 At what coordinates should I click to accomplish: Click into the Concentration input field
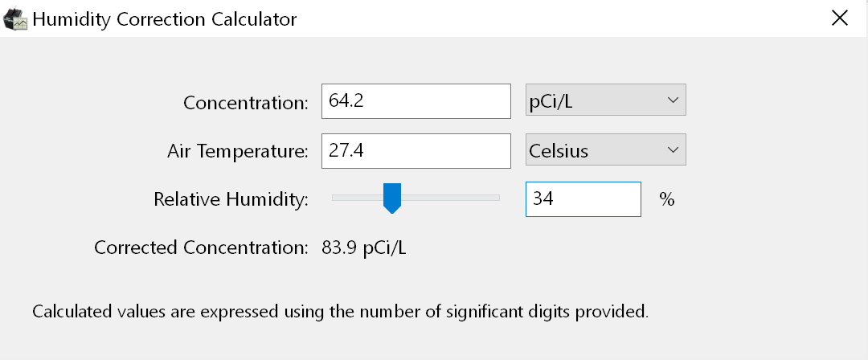pyautogui.click(x=416, y=102)
